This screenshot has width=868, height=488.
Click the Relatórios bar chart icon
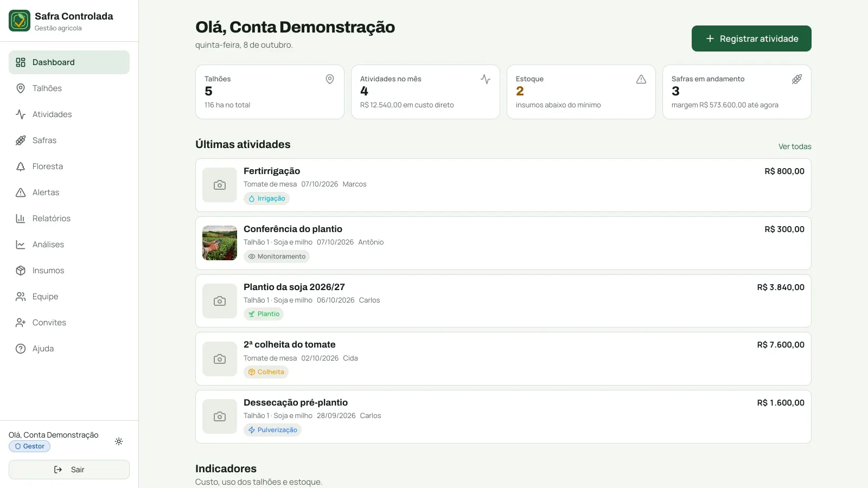click(x=21, y=219)
